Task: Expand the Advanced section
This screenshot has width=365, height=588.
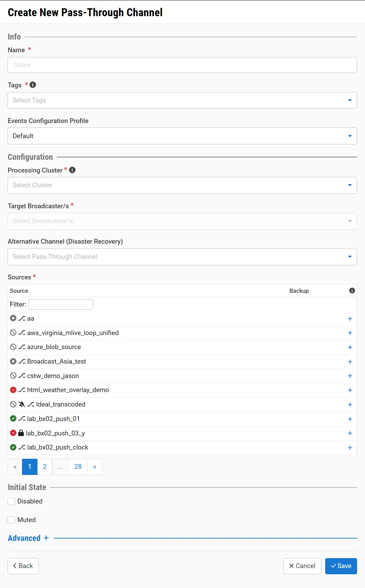Action: [28, 538]
